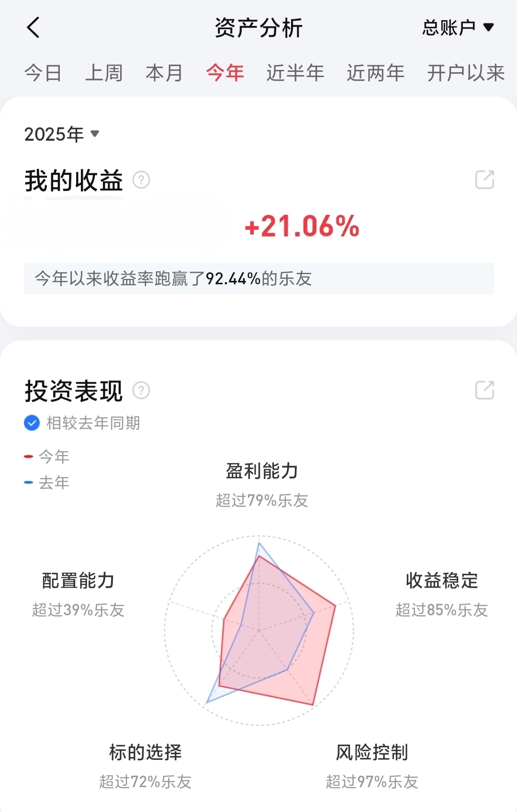The width and height of the screenshot is (517, 812).
Task: Select the 本月 tab
Action: (x=164, y=73)
